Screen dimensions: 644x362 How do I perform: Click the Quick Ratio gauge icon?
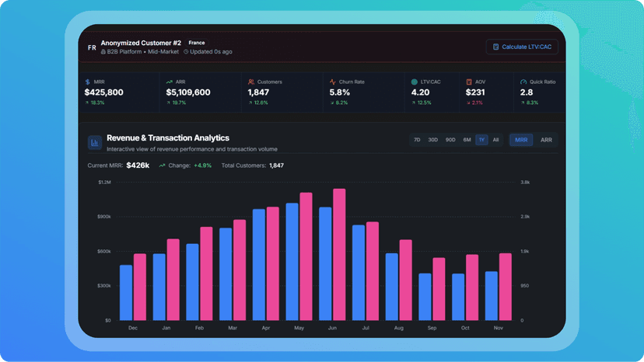click(x=523, y=82)
